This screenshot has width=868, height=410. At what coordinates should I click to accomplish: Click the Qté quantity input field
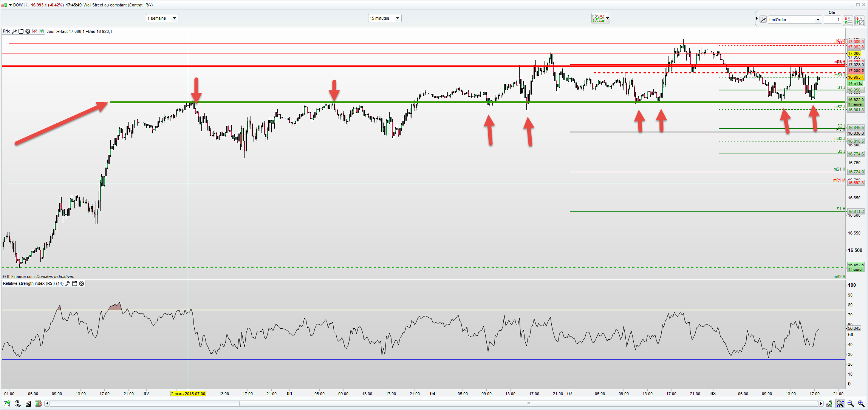(832, 20)
